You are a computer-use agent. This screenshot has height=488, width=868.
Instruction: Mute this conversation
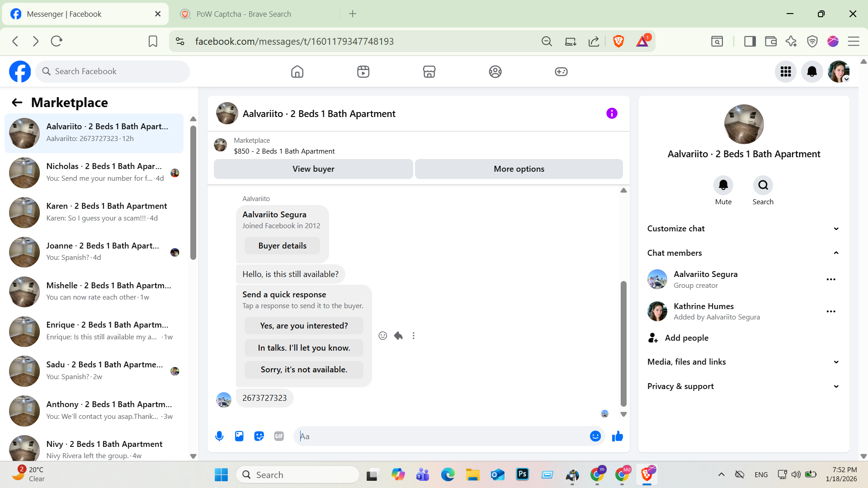click(x=723, y=185)
